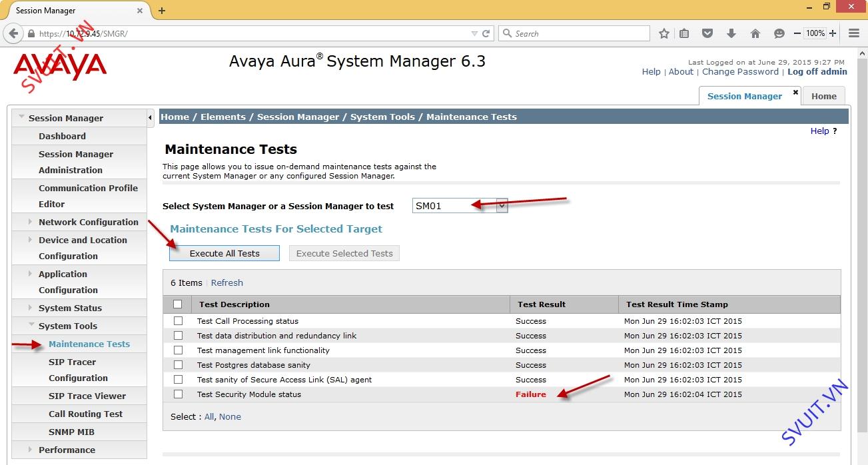Expand System Status menu
The width and height of the screenshot is (868, 465).
pos(31,308)
